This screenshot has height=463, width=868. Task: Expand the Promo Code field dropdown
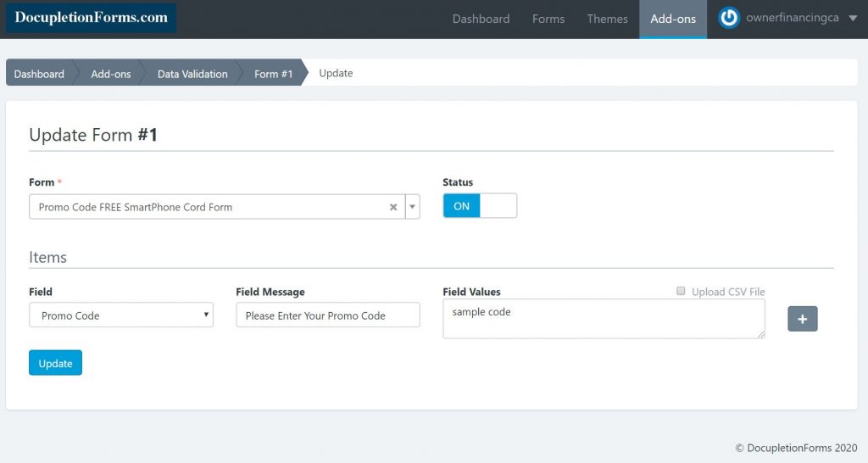[x=121, y=315]
